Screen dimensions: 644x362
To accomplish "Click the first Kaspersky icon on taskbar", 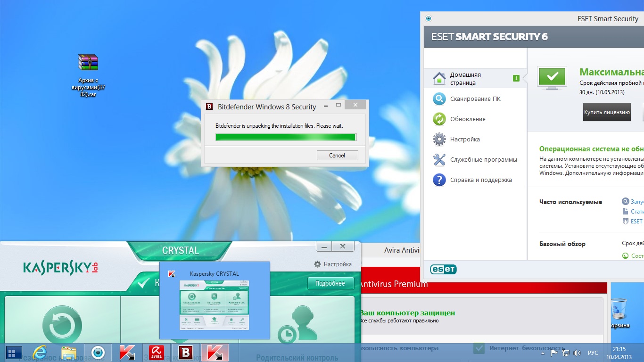I will [x=127, y=353].
